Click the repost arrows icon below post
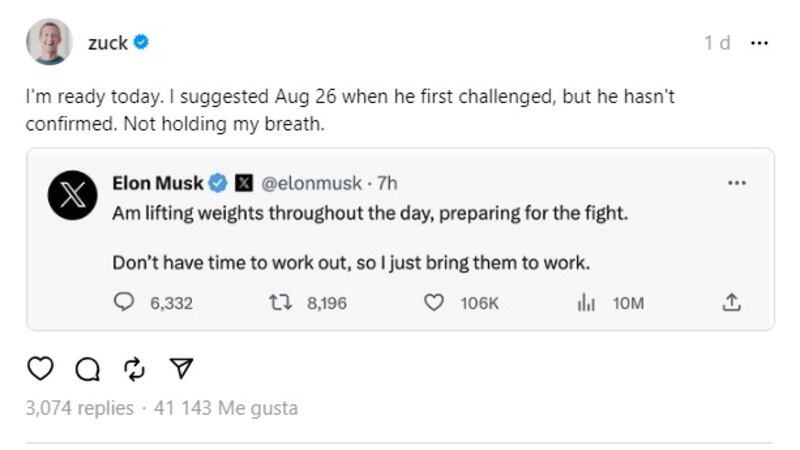This screenshot has width=800, height=450. tap(134, 369)
